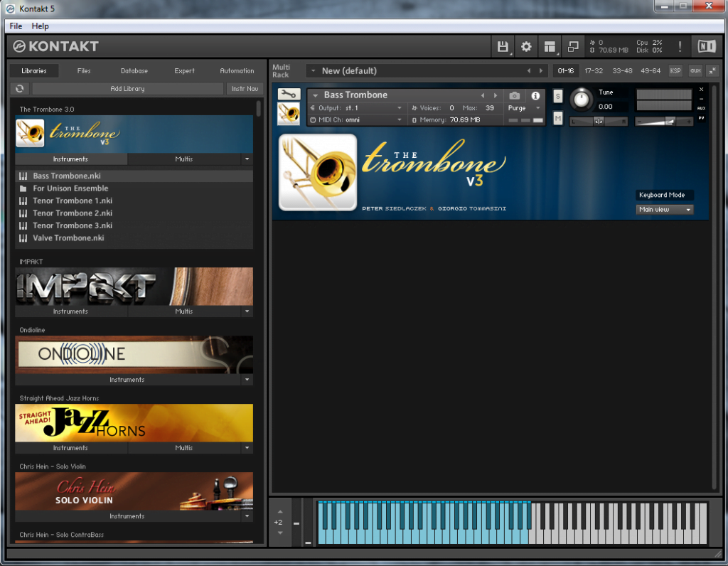Toggle Mute M button on instrument
This screenshot has height=566, width=728.
click(557, 119)
